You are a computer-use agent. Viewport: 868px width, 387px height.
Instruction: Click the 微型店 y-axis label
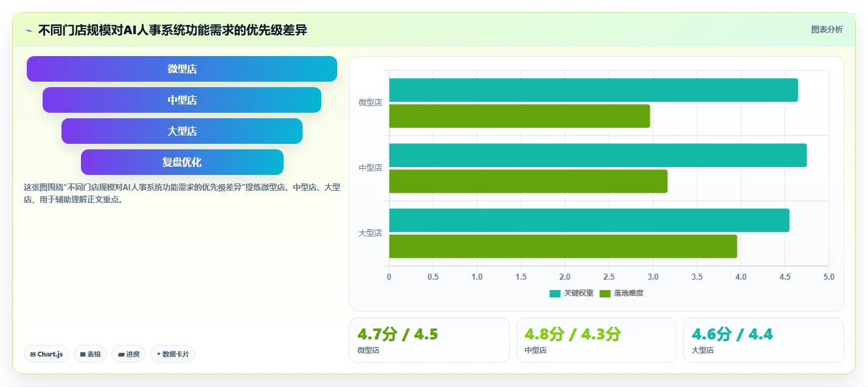point(370,102)
